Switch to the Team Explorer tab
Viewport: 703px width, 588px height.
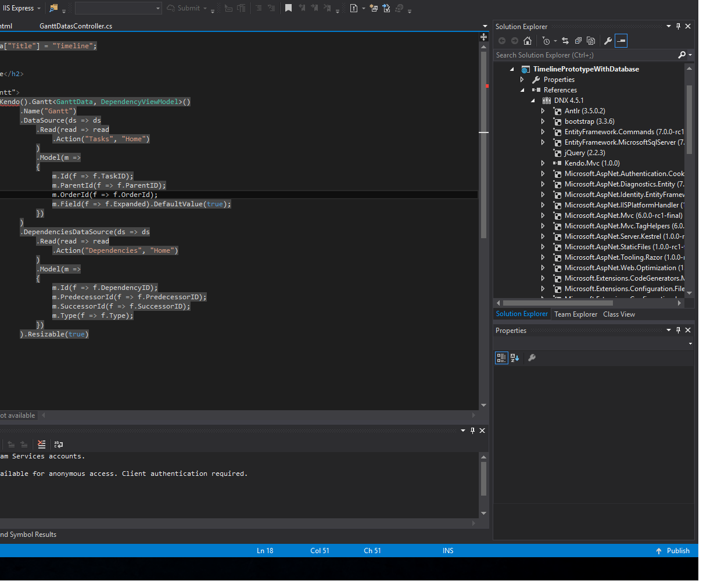575,314
